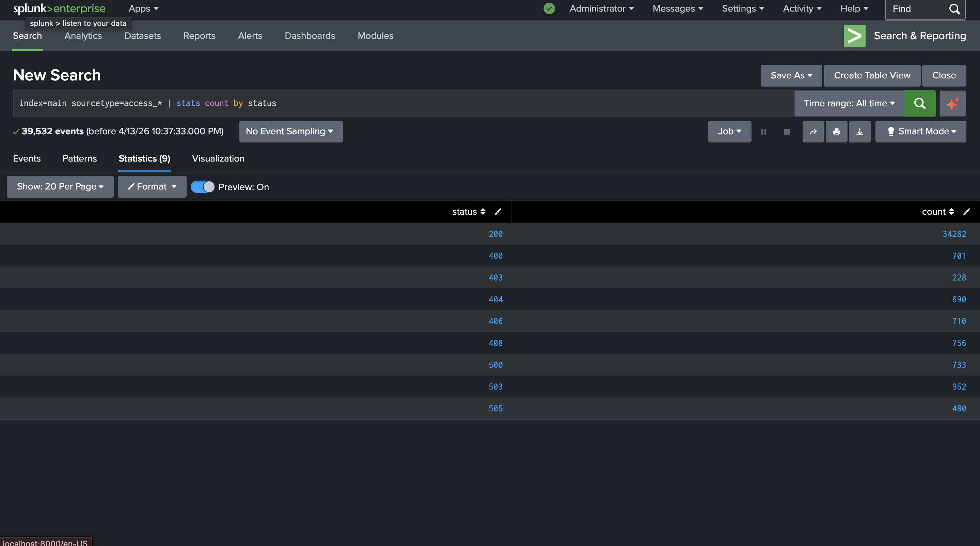Viewport: 980px width, 546px height.
Task: Click in the Find input field
Action: click(917, 9)
